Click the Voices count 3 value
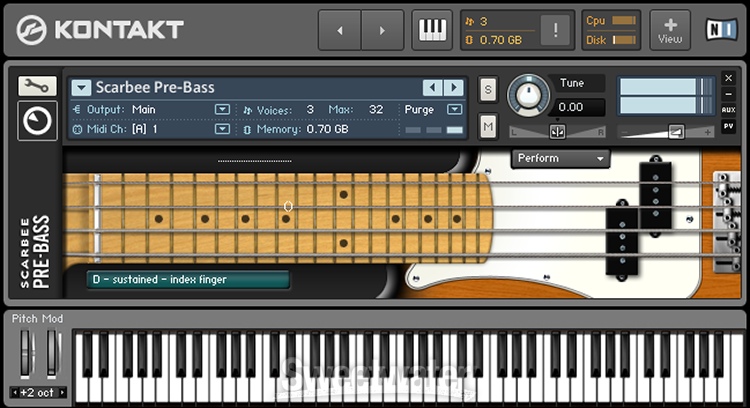Viewport: 750px width, 408px height. tap(310, 110)
